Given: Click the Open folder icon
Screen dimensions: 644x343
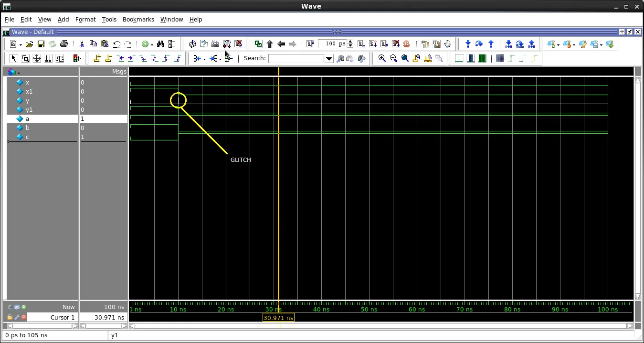Looking at the screenshot, I should 29,44.
